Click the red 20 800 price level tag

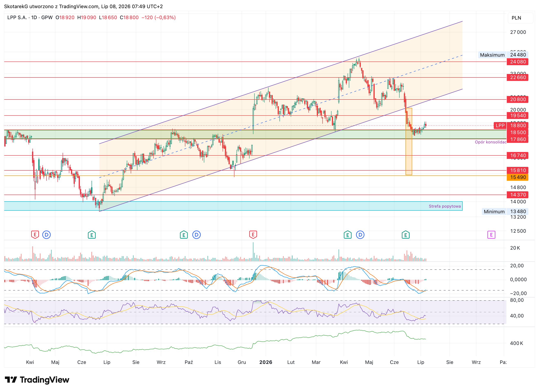tap(518, 99)
